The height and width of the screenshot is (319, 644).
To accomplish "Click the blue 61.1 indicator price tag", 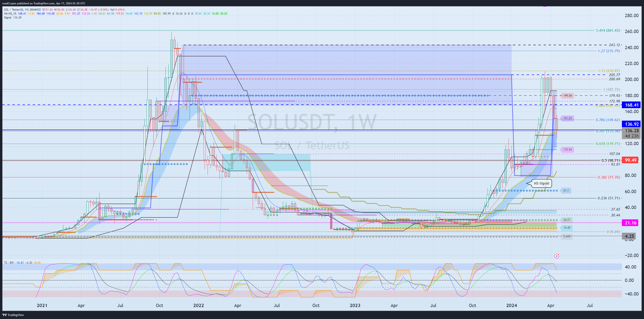I will [x=565, y=191].
